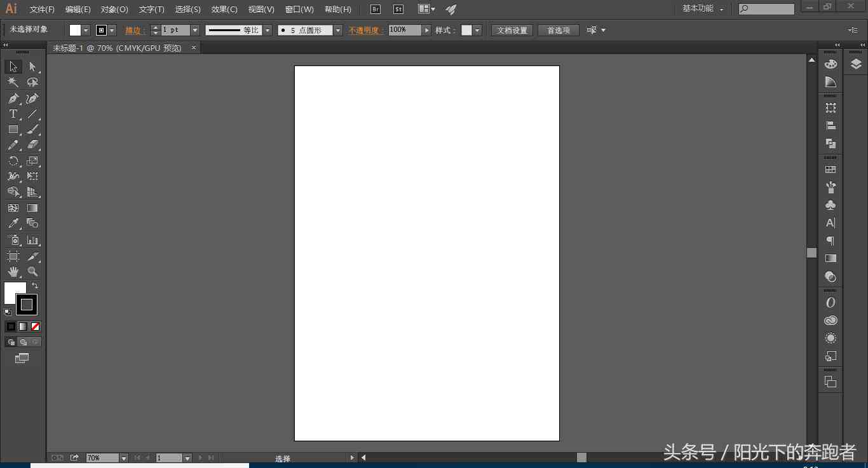Screen dimensions: 868x468
Task: Open fill color dropdown in control bar
Action: point(86,31)
